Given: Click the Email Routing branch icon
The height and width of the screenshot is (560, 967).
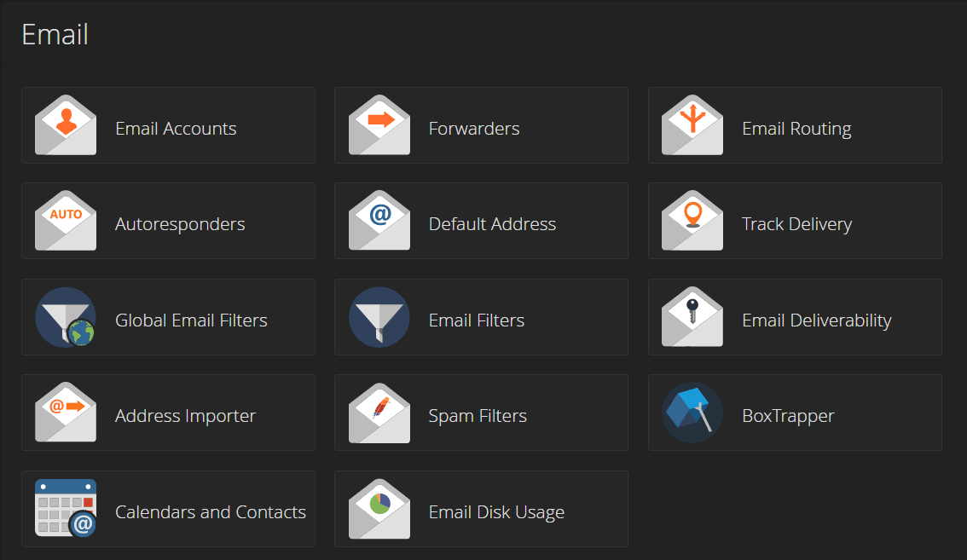Looking at the screenshot, I should coord(692,125).
